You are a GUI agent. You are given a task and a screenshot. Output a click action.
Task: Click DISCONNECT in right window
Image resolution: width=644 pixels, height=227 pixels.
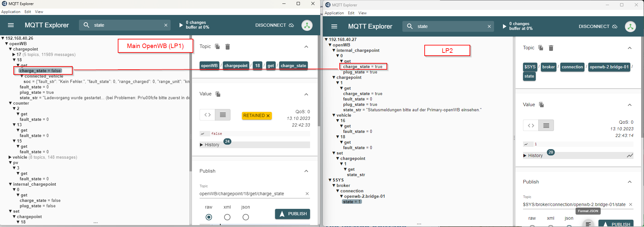point(598,26)
